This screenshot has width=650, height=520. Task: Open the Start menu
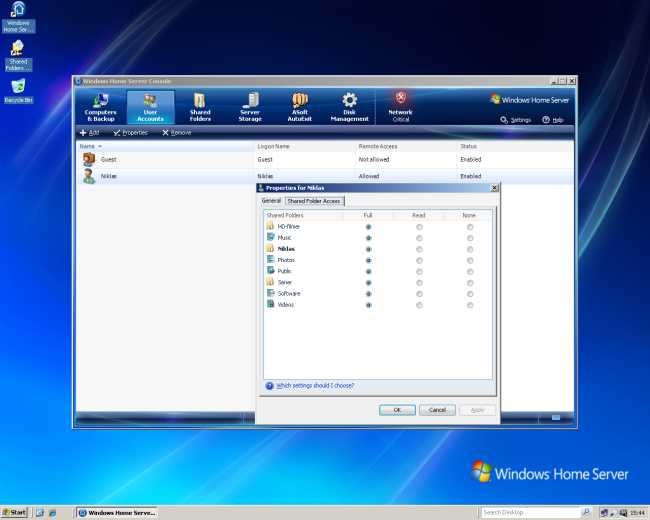click(14, 513)
